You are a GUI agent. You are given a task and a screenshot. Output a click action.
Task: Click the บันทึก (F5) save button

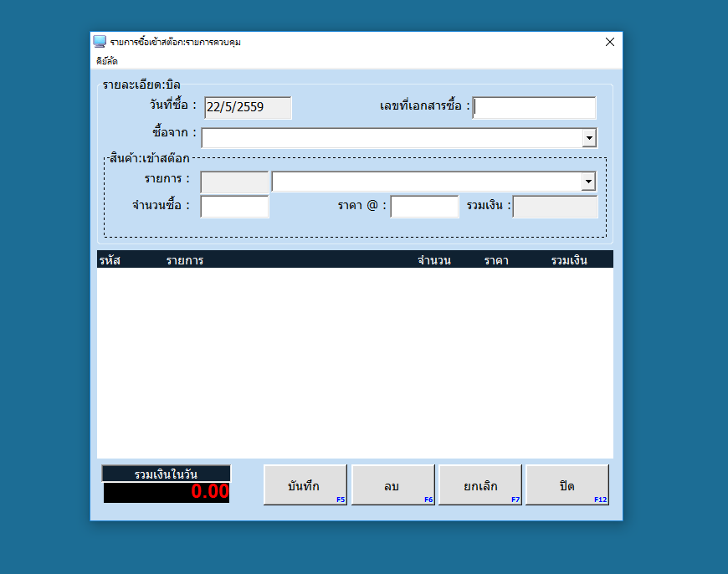(x=305, y=484)
